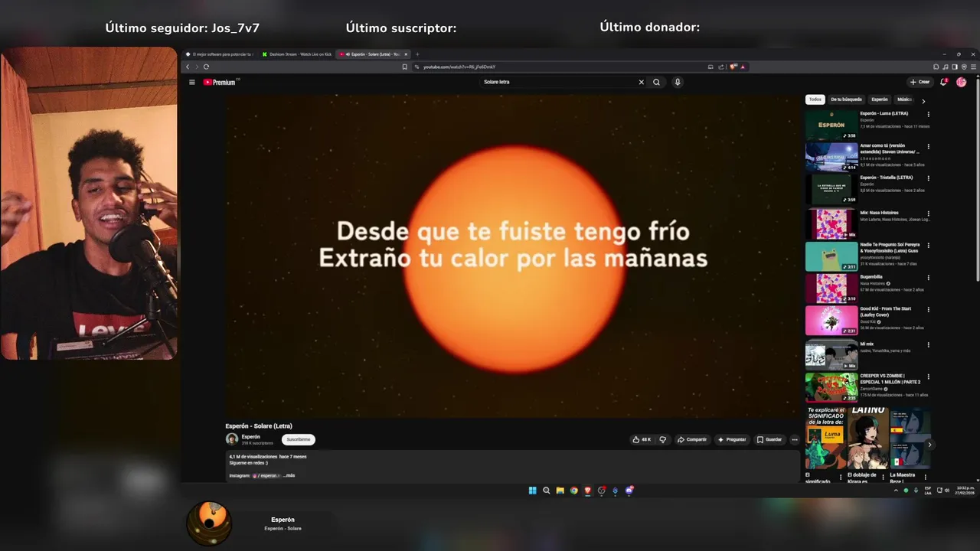Reload the page with refresh icon
Image resolution: width=980 pixels, height=551 pixels.
tap(206, 67)
